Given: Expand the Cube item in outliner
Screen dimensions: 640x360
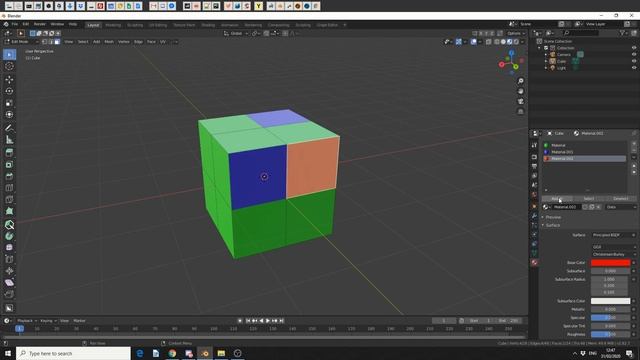Looking at the screenshot, I should coord(546,61).
